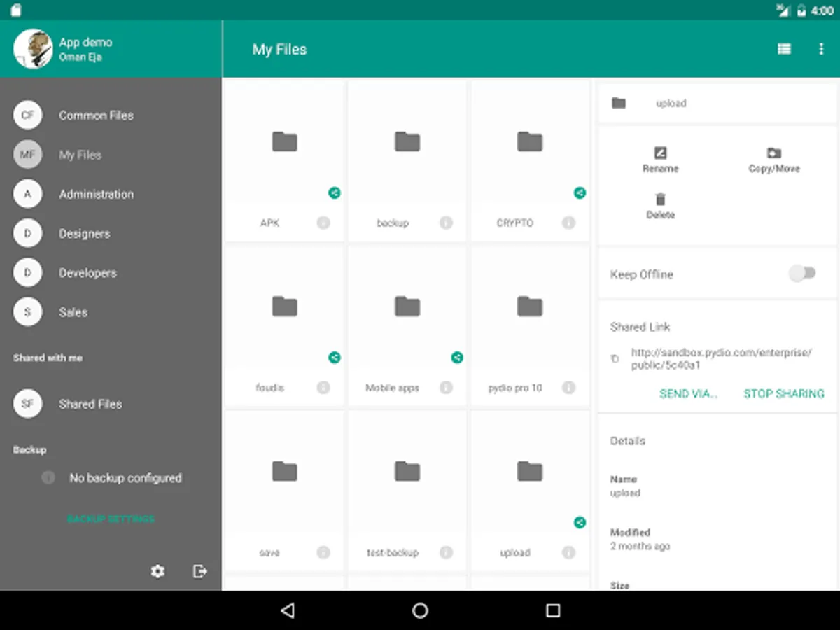Image resolution: width=840 pixels, height=630 pixels.
Task: Click SEND VIA... button
Action: pyautogui.click(x=689, y=393)
